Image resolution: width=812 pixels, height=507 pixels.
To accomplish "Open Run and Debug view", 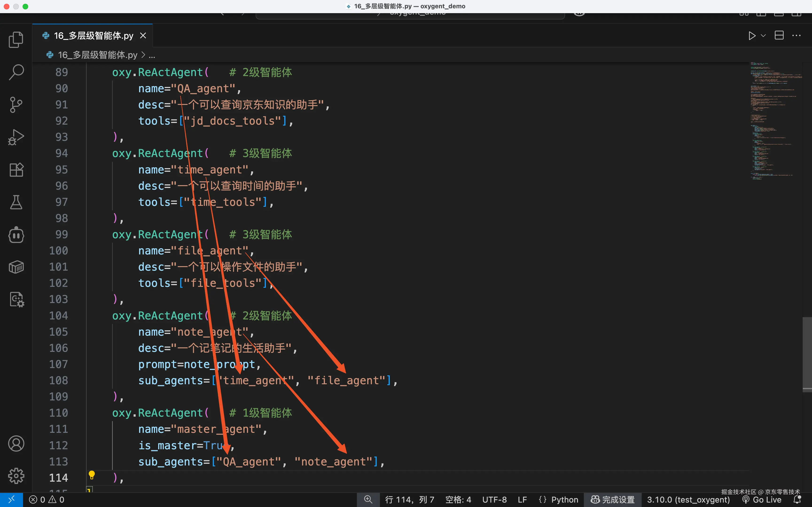I will coord(16,137).
